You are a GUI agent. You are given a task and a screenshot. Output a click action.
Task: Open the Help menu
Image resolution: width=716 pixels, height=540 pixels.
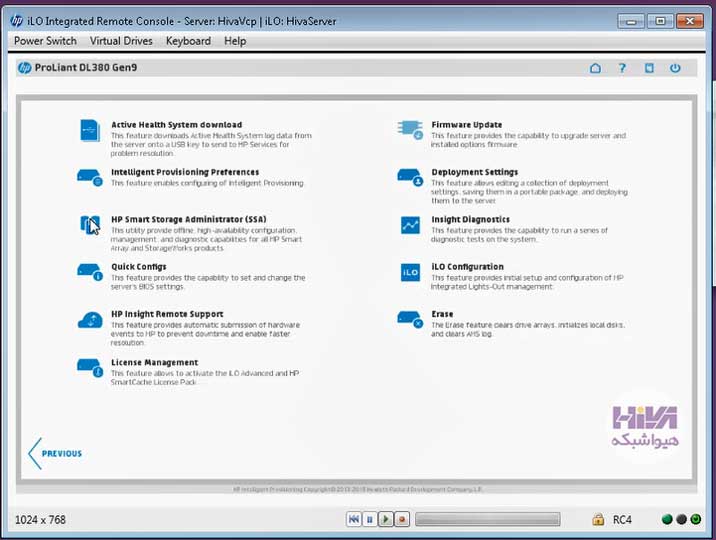pyautogui.click(x=235, y=41)
